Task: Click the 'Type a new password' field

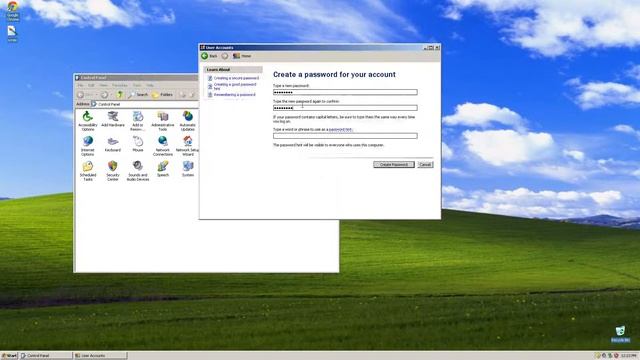Action: click(x=345, y=92)
